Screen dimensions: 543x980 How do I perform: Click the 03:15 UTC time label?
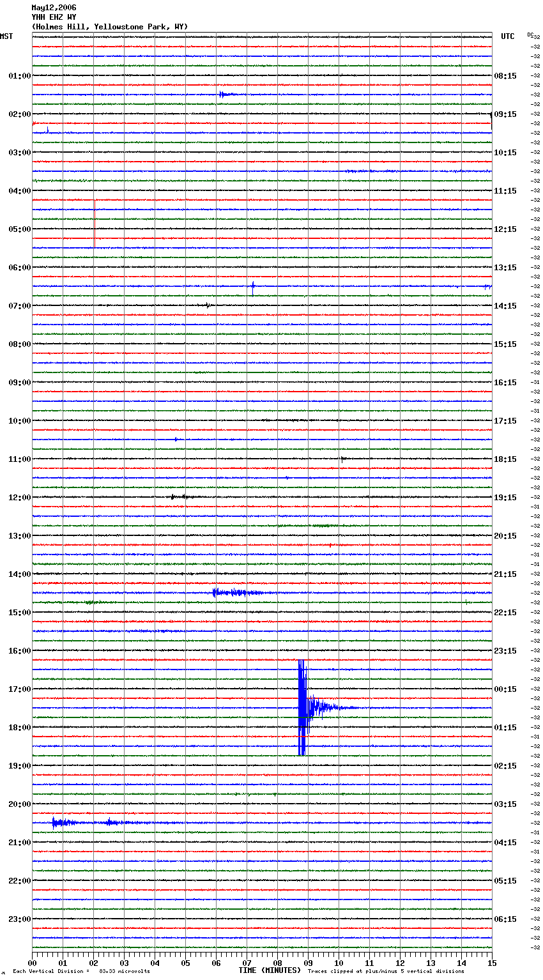505,804
